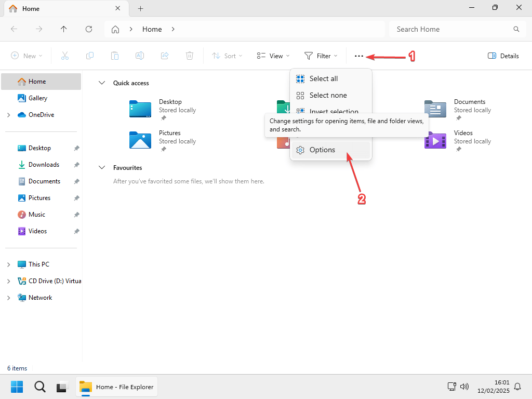Open the View dropdown menu
The height and width of the screenshot is (399, 532).
tap(273, 56)
